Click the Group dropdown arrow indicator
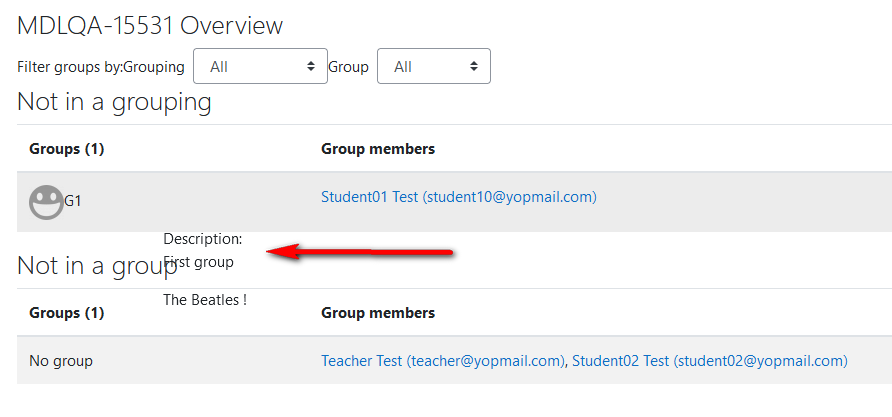Screen dimensions: 892x417 point(473,67)
